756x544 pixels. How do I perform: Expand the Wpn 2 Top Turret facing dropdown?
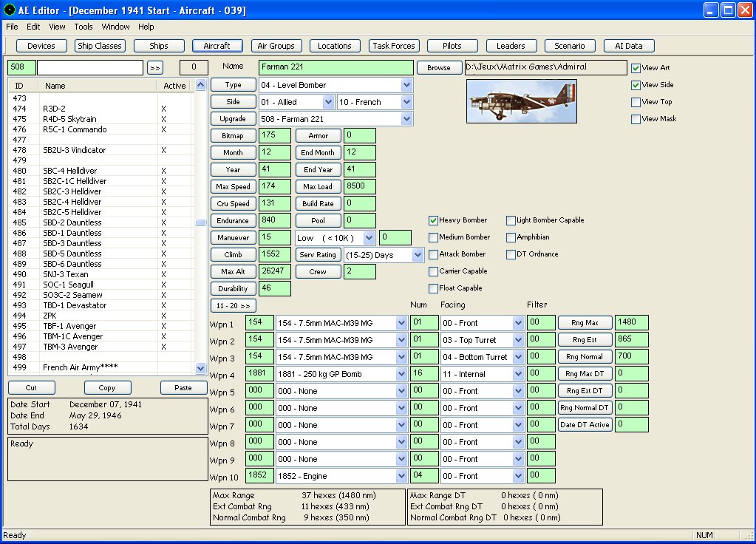[517, 340]
